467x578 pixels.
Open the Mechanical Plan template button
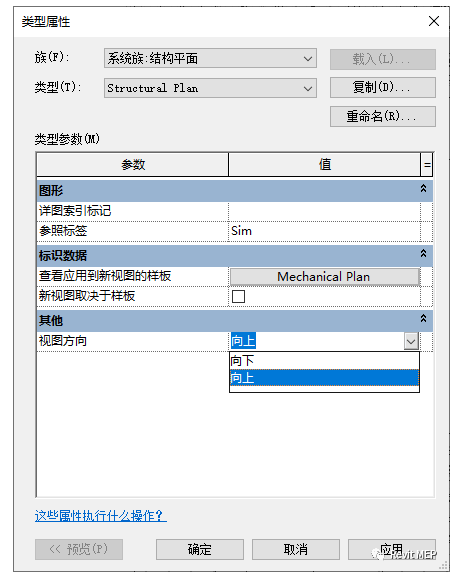(x=325, y=276)
